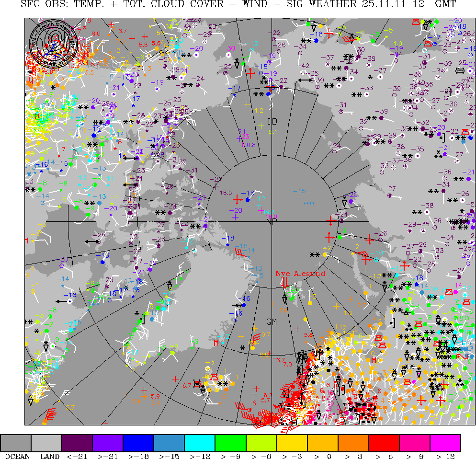Choose the magenta >12 legend swatch
Screen dimensions: 476x459
pos(445,443)
